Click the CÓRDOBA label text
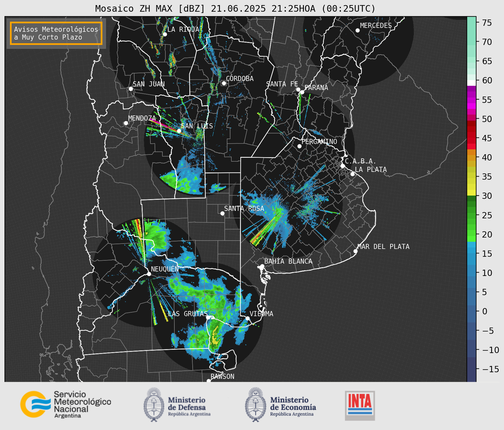Viewport: 504px width, 430px height. click(x=240, y=79)
